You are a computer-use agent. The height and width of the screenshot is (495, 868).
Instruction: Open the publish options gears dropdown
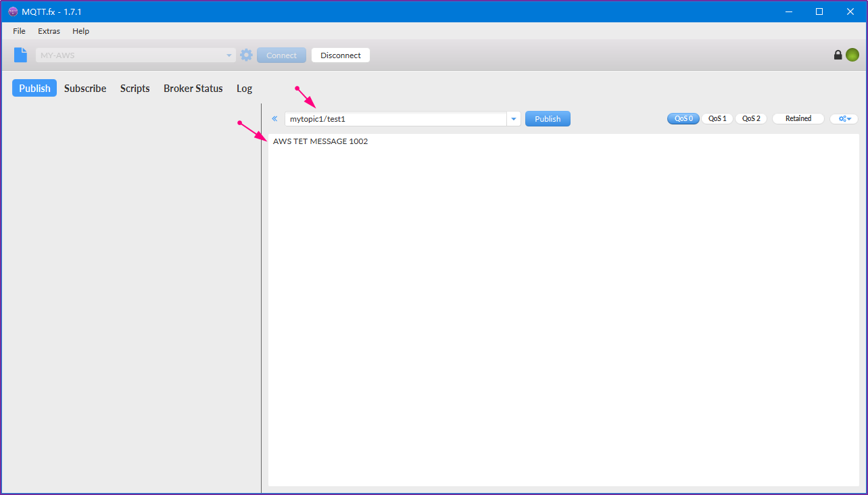[x=844, y=118]
